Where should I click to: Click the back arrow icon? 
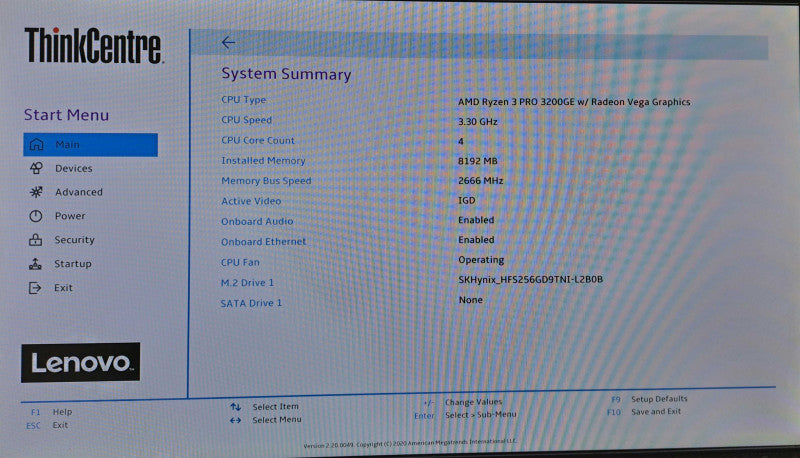(x=229, y=42)
